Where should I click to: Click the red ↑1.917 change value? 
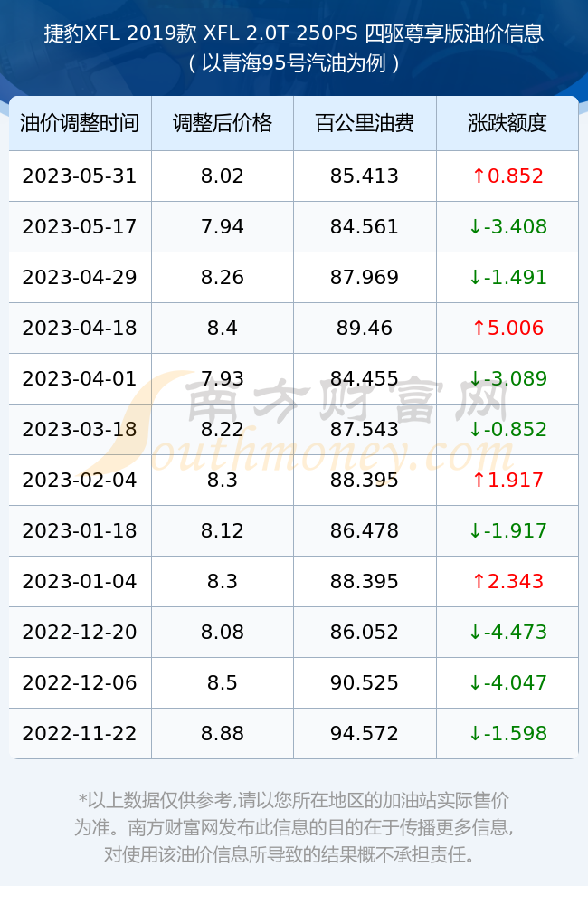point(507,481)
